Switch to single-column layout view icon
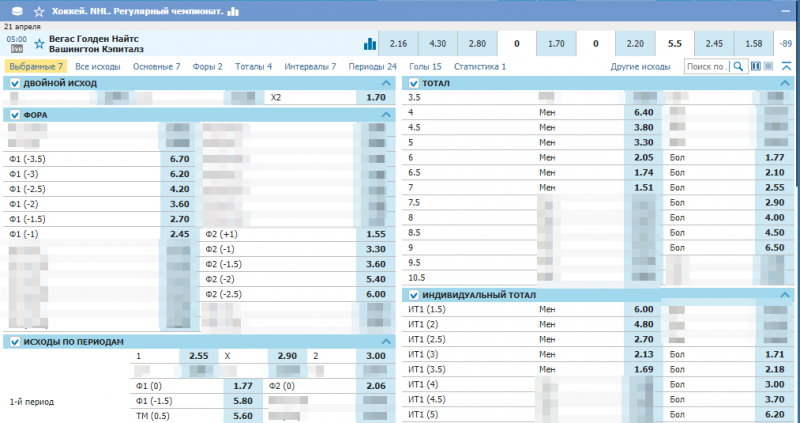 769,66
